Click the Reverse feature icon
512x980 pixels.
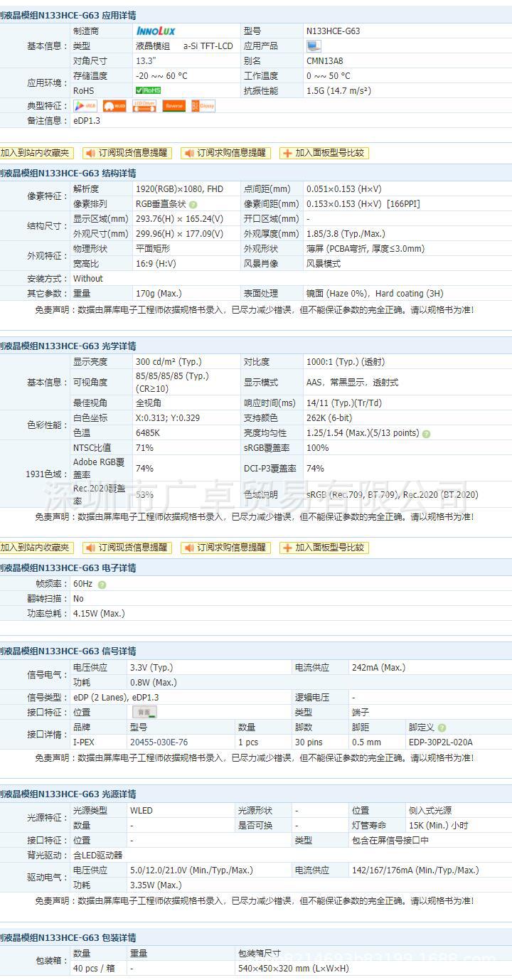(174, 106)
